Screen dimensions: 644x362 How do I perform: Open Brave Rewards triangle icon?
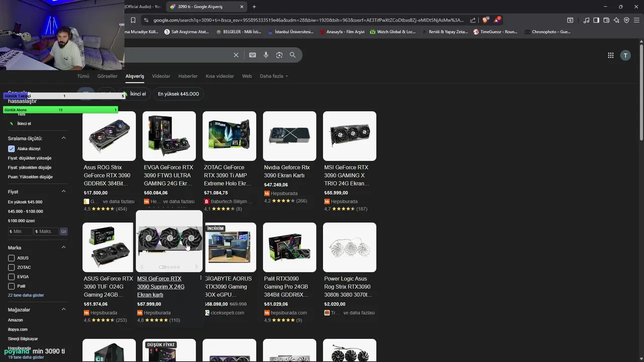(497, 20)
